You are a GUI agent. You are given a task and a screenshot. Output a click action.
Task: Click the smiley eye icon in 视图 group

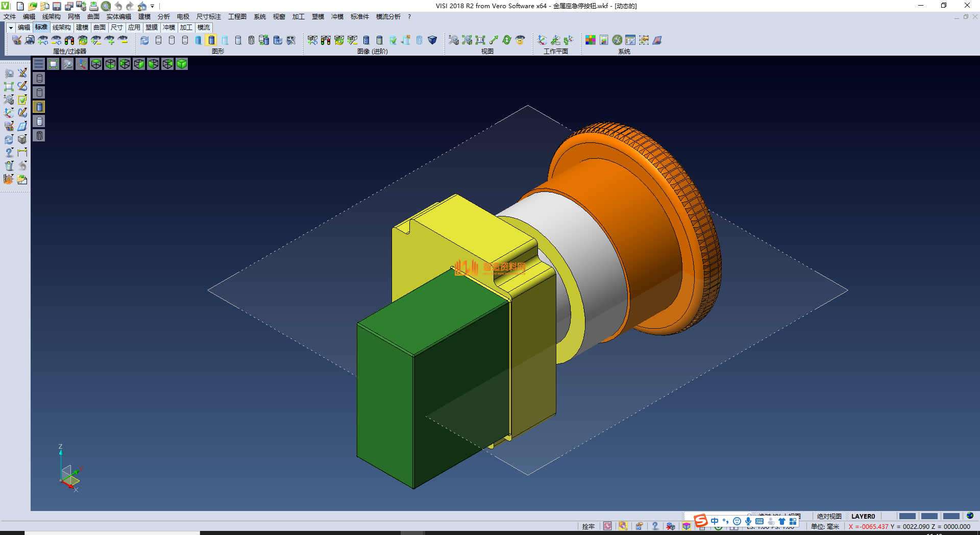coord(520,40)
